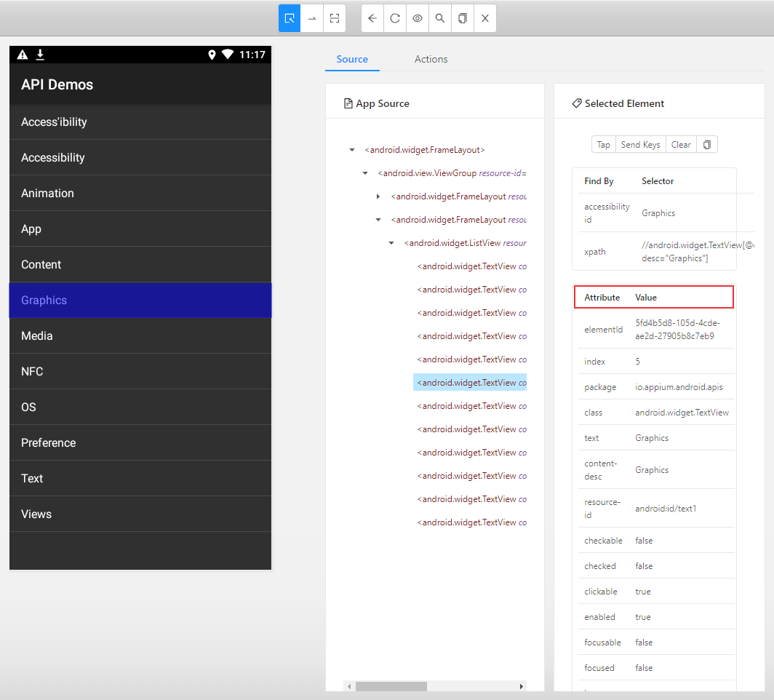Screen dimensions: 774x700
Task: Switch to the Actions tab
Action: coord(431,59)
